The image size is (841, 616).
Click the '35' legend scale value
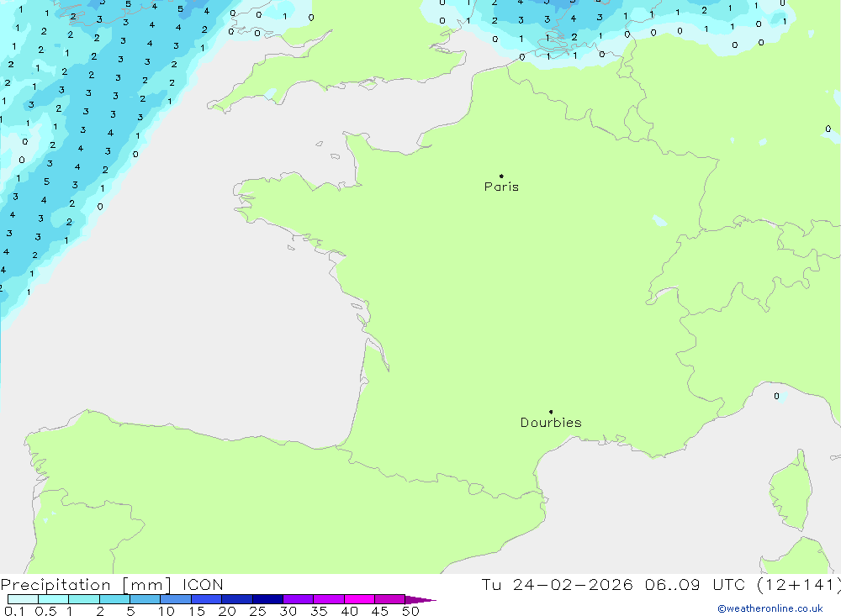[319, 611]
